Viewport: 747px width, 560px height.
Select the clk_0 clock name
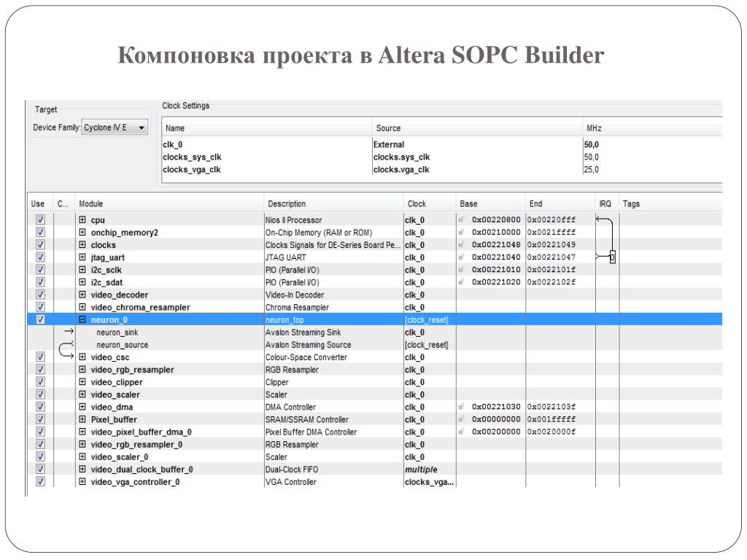coord(172,144)
